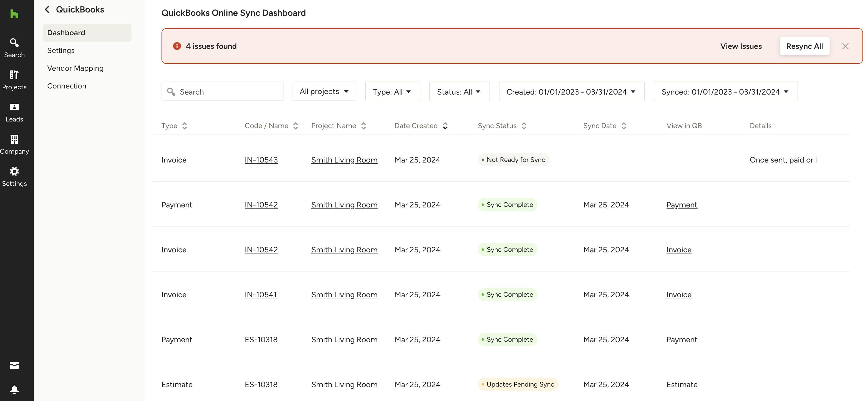Image resolution: width=868 pixels, height=401 pixels.
Task: Open the notifications bell icon
Action: 14,390
